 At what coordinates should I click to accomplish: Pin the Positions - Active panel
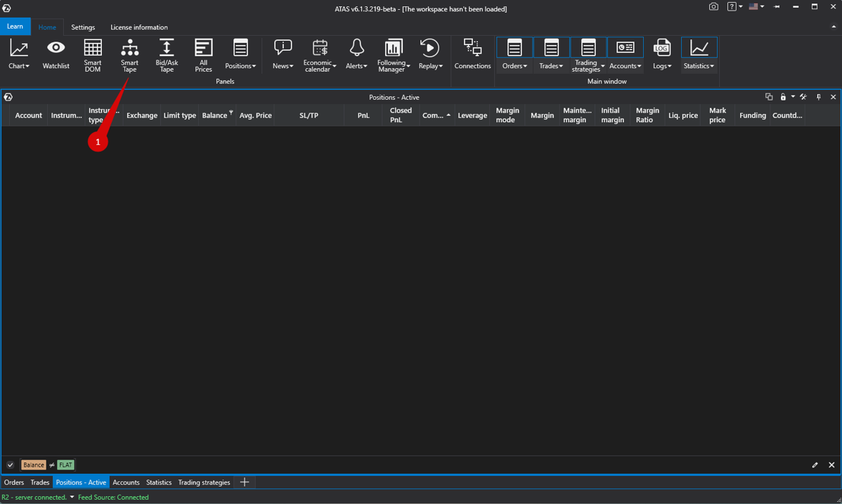[818, 97]
